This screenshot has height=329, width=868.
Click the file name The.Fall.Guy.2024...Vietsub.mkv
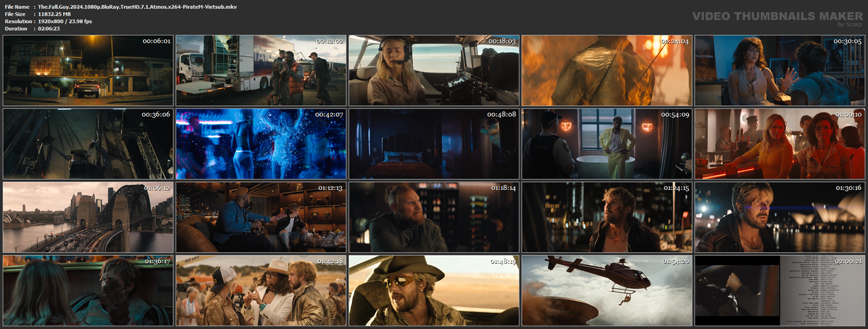coord(138,6)
